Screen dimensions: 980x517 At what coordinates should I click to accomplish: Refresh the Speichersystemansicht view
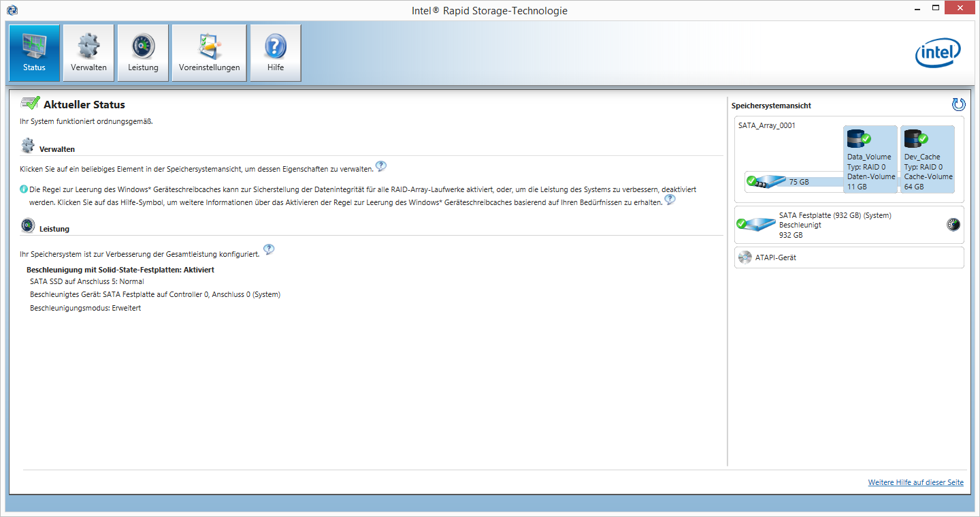pyautogui.click(x=958, y=105)
